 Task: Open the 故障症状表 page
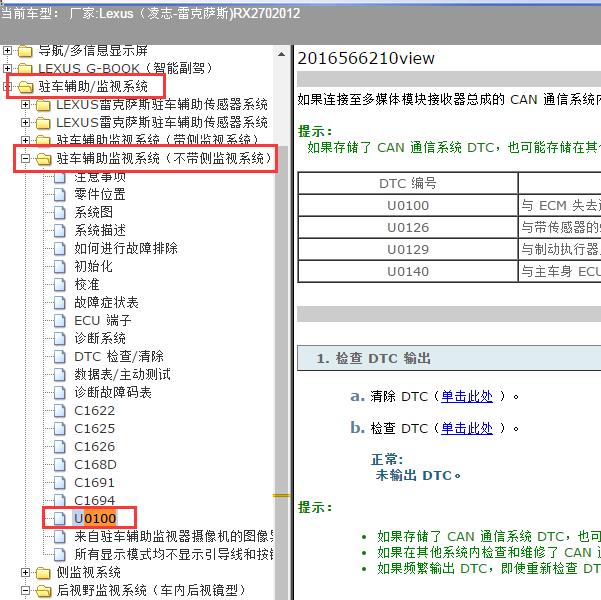tap(106, 302)
